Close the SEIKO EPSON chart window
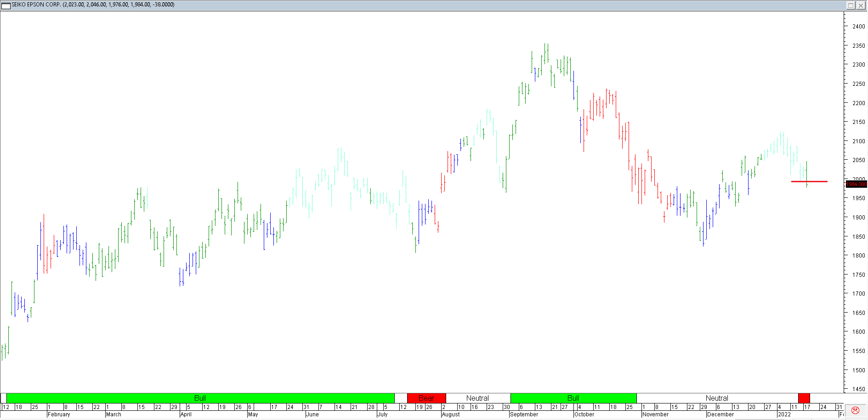This screenshot has width=868, height=420. point(861,5)
